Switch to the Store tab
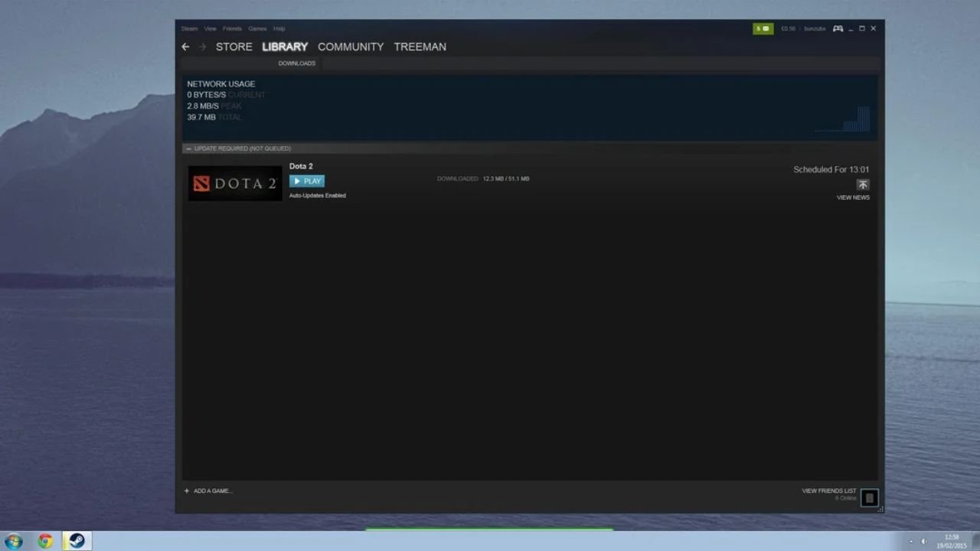This screenshot has height=551, width=980. pos(234,47)
